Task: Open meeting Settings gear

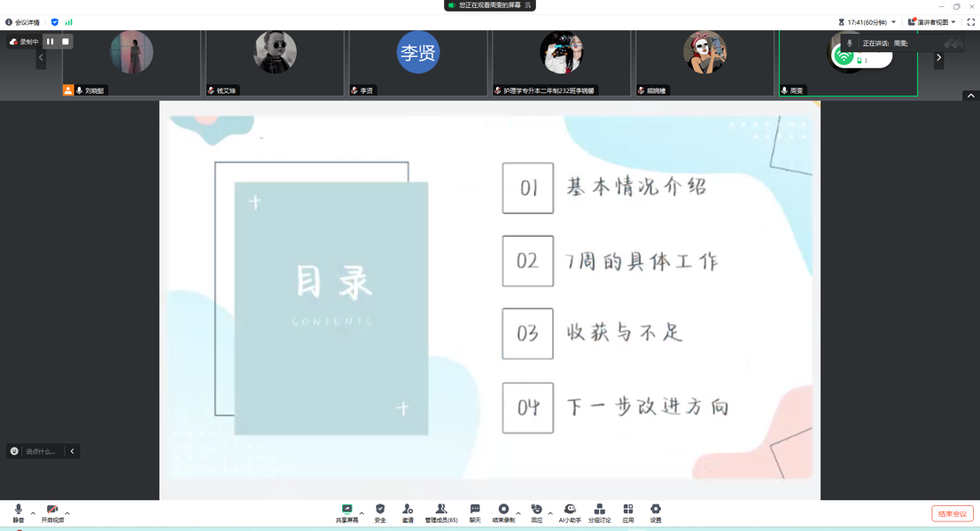Action: point(656,512)
